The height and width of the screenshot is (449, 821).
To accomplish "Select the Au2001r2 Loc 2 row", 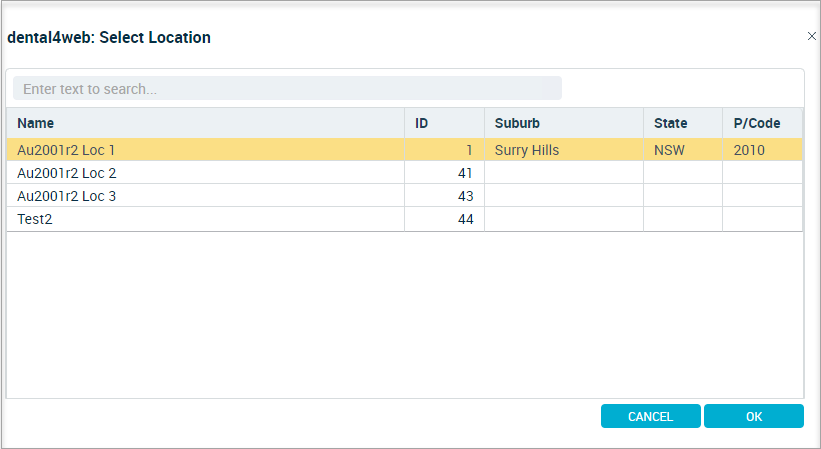I will [404, 173].
